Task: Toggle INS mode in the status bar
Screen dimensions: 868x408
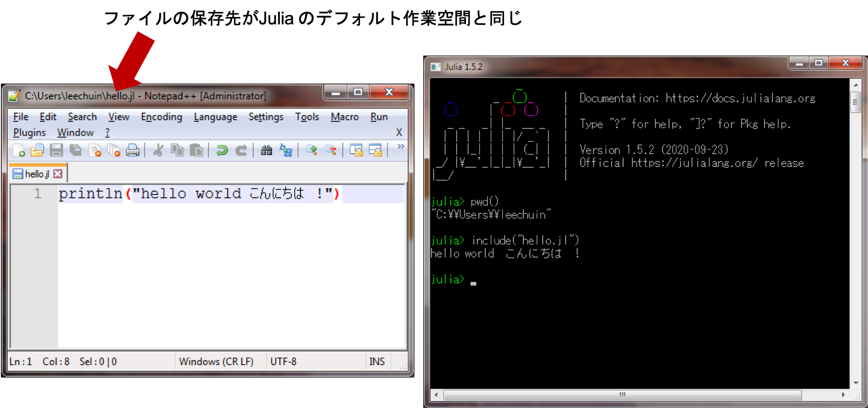Action: coord(377,362)
